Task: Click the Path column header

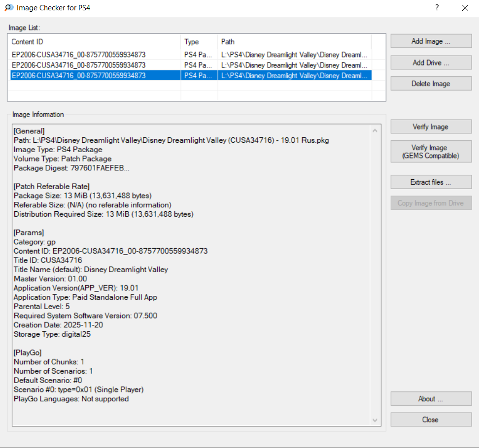Action: [x=294, y=42]
